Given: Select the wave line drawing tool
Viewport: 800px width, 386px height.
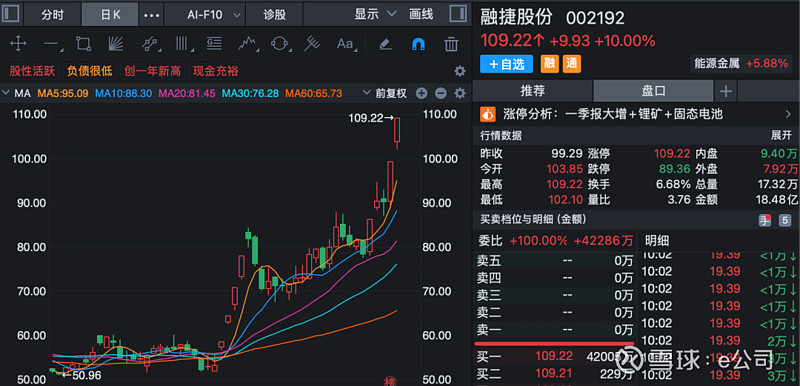Looking at the screenshot, I should [247, 44].
